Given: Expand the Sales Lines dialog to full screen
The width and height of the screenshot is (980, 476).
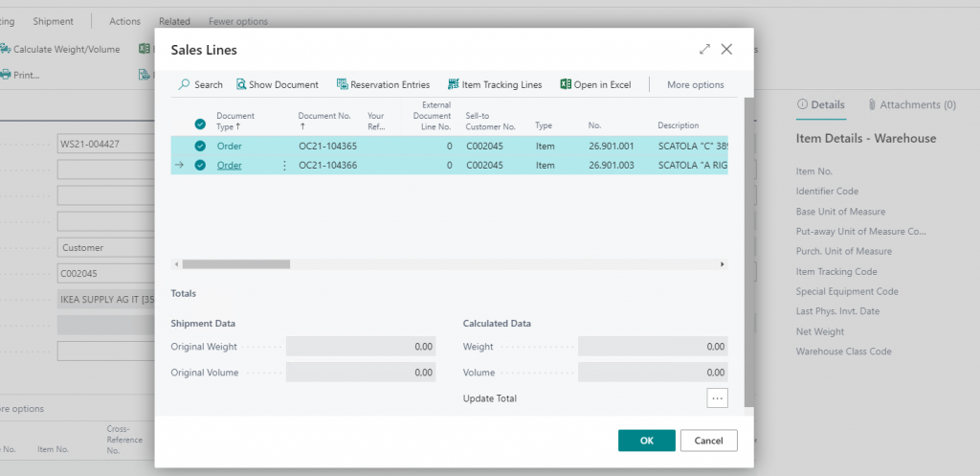Looking at the screenshot, I should [x=705, y=50].
